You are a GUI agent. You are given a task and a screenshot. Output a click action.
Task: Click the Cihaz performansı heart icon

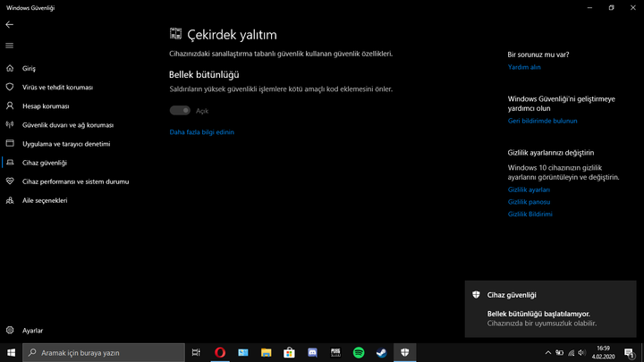pos(10,181)
